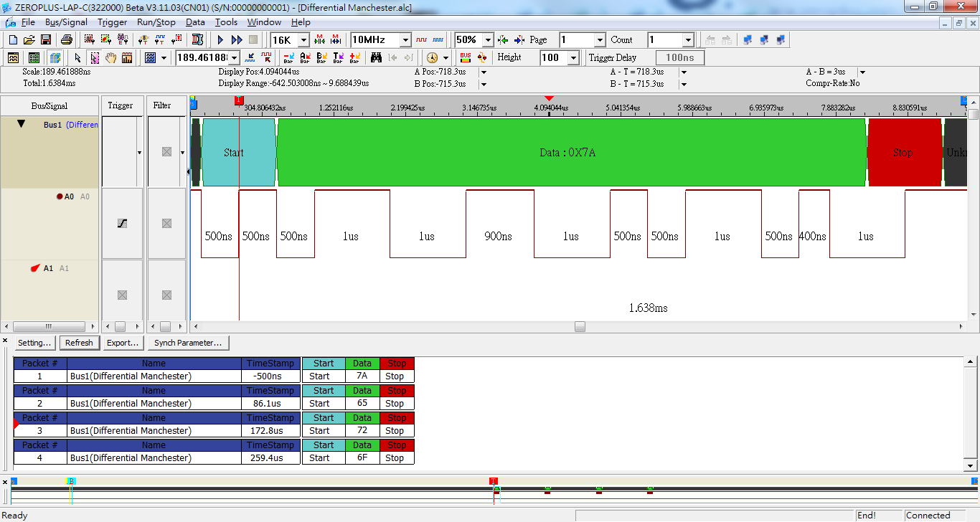This screenshot has width=980, height=522.
Task: Open the 10MHz sample rate dropdown
Action: [x=405, y=40]
